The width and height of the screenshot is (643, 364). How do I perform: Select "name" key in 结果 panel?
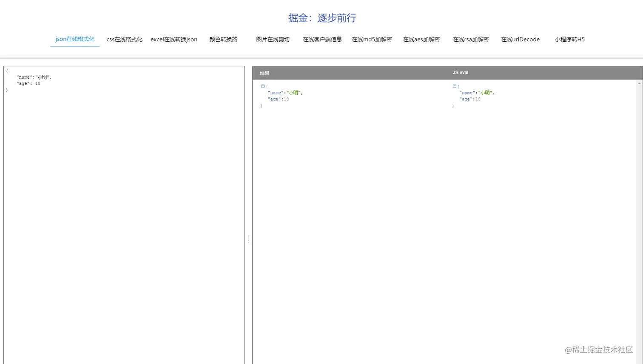(276, 93)
